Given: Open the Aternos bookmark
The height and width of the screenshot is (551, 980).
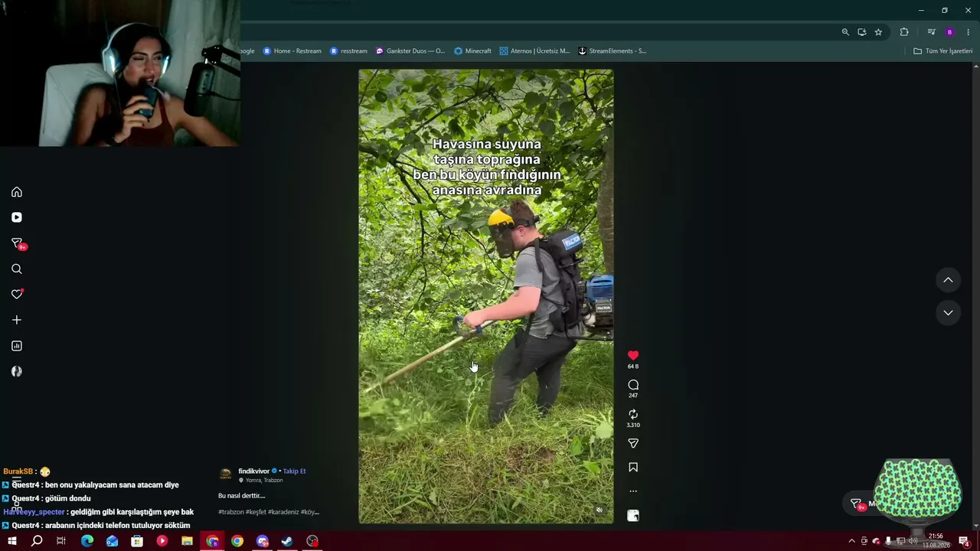Looking at the screenshot, I should coord(534,51).
